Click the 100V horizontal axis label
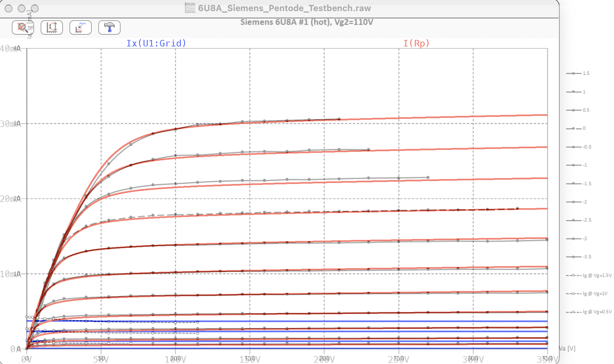 point(175,359)
